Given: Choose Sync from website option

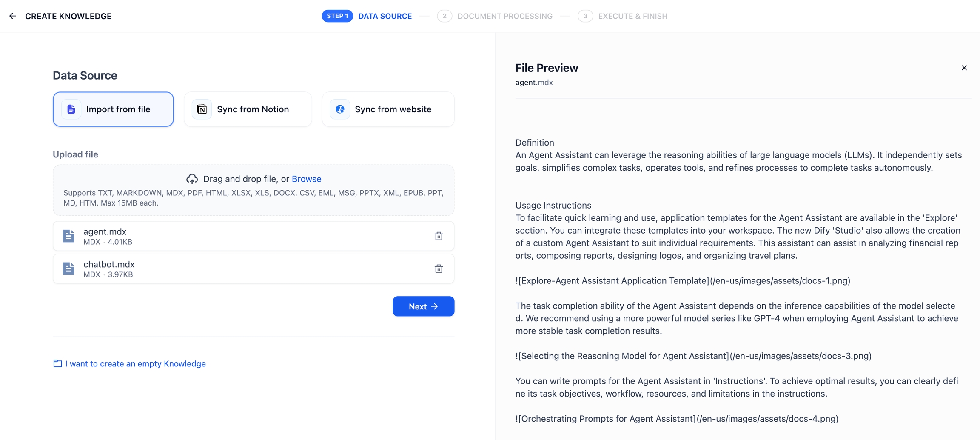Looking at the screenshot, I should (388, 109).
